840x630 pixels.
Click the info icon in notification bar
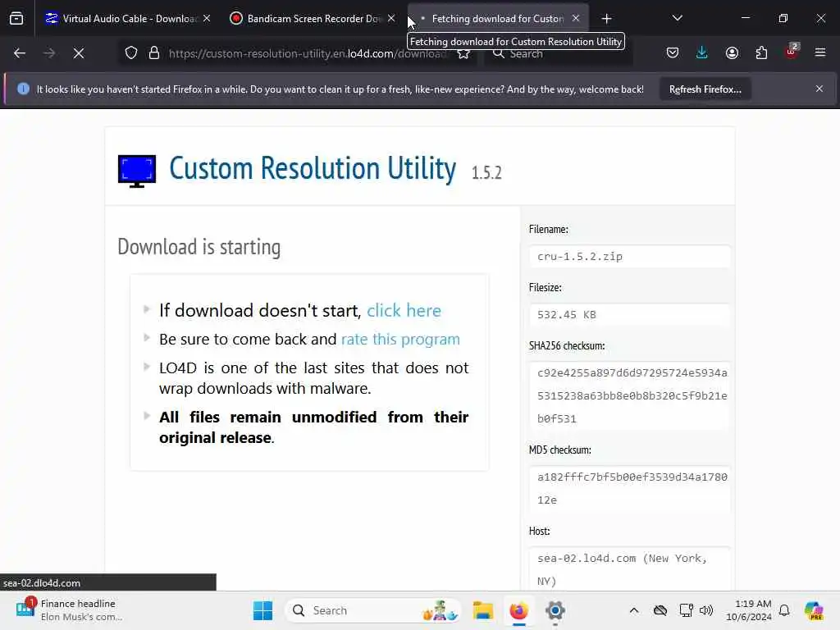tap(23, 89)
